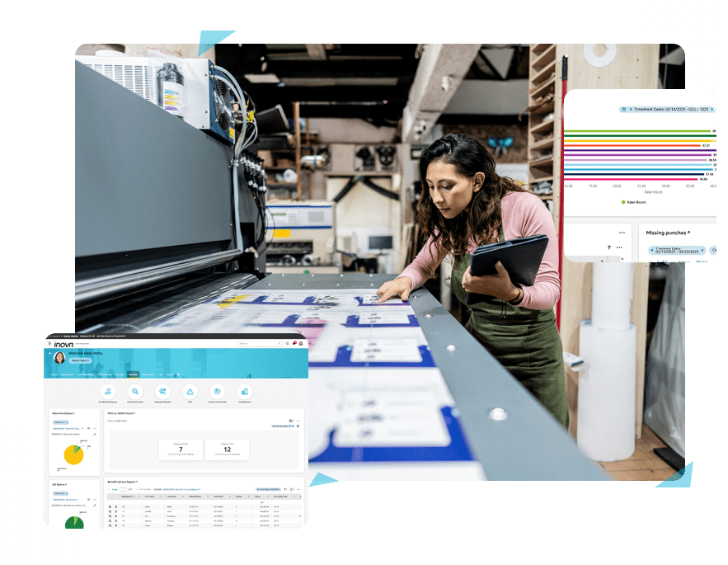The image size is (728, 565).
Task: Open the Last Name column dropdown arrow
Action: (x=183, y=497)
